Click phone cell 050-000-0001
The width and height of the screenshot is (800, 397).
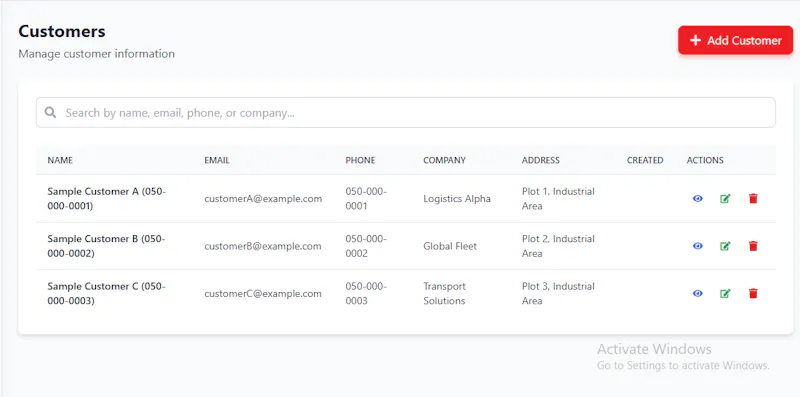(366, 198)
